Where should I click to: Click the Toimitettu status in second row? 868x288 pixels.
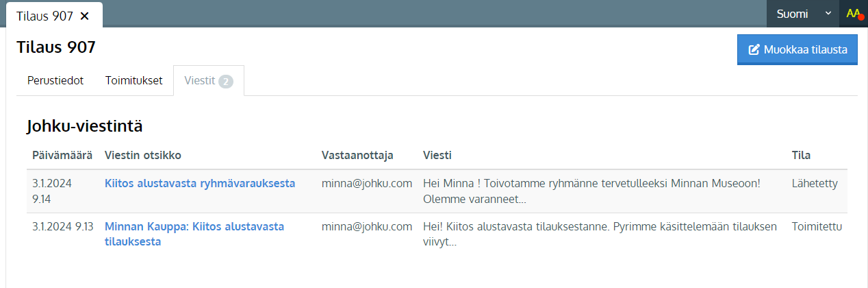(817, 227)
